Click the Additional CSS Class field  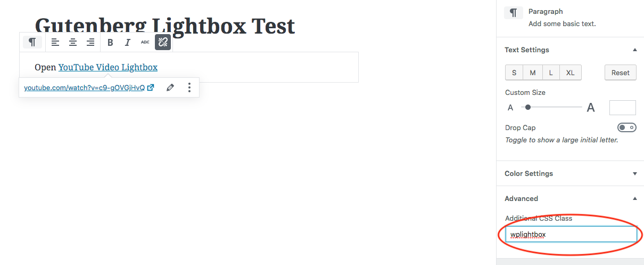tap(571, 235)
